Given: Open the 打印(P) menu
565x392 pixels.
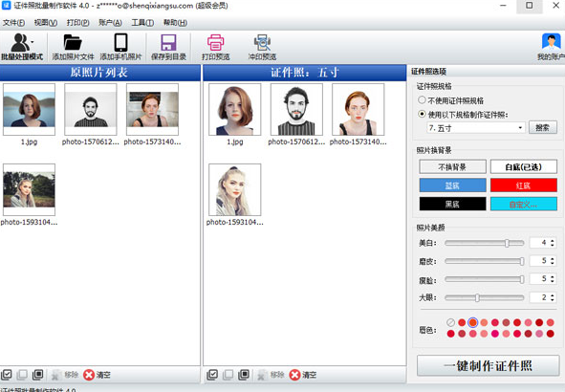Looking at the screenshot, I should (77, 23).
